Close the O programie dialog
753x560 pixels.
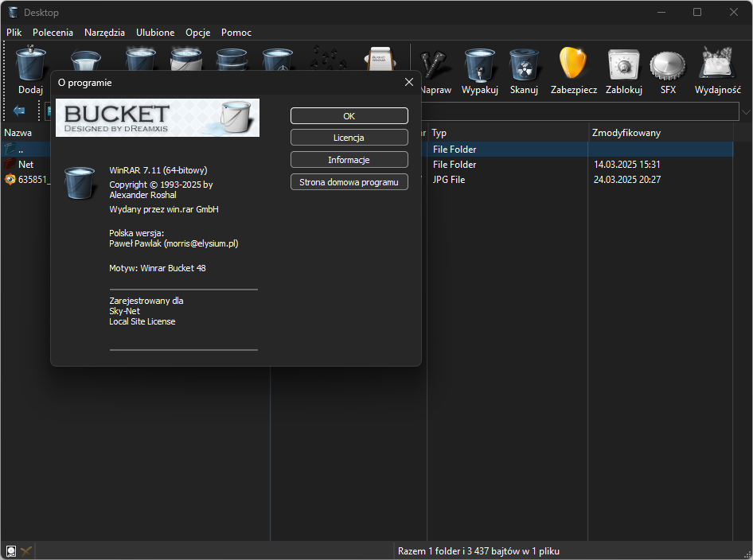tap(409, 83)
